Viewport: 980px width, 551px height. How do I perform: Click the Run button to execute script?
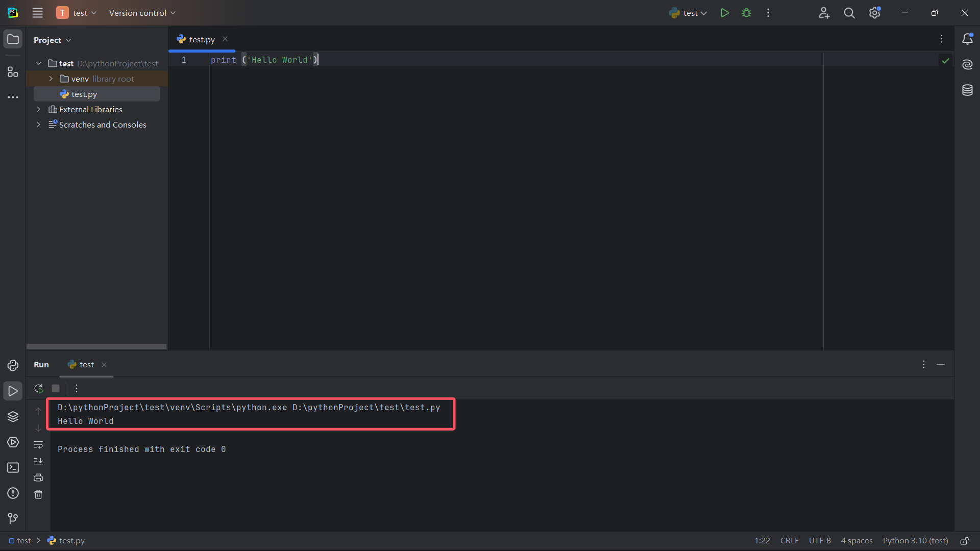tap(725, 13)
